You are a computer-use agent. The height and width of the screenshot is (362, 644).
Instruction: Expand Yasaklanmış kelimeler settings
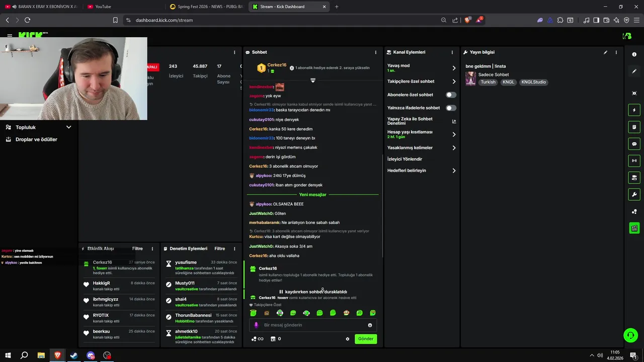tap(454, 148)
